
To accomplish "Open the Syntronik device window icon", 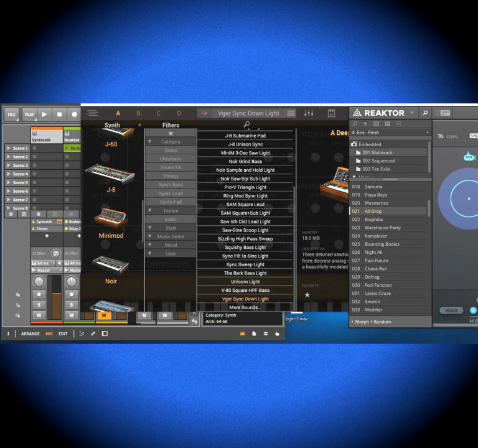I will pos(60,222).
